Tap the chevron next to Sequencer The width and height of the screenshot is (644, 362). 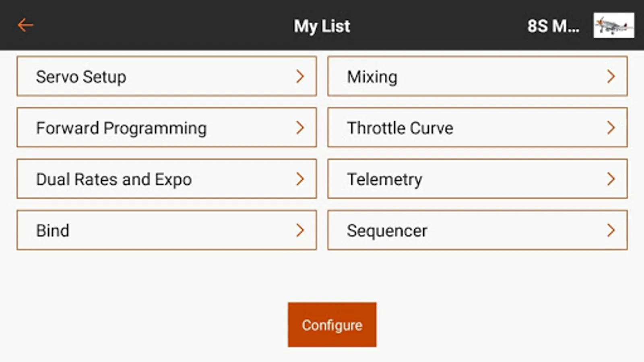(x=611, y=230)
